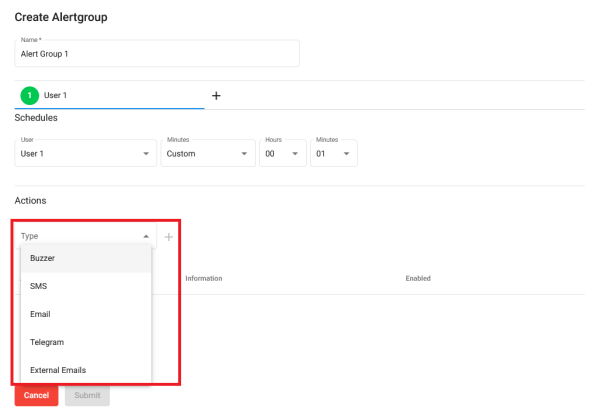Expand the Custom minutes dropdown
600x415 pixels.
coord(208,153)
